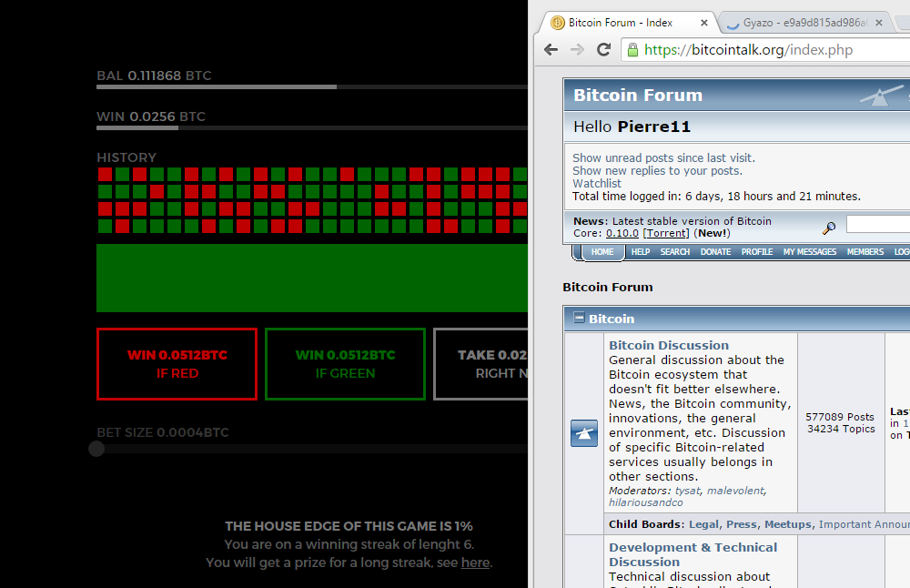
Task: Open Development & Technical Discussion board
Action: click(x=693, y=555)
